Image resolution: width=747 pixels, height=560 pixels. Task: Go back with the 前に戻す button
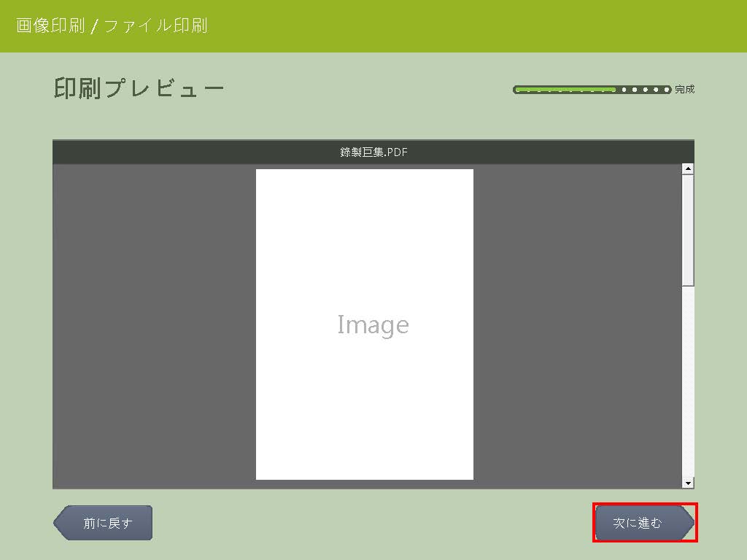[103, 523]
